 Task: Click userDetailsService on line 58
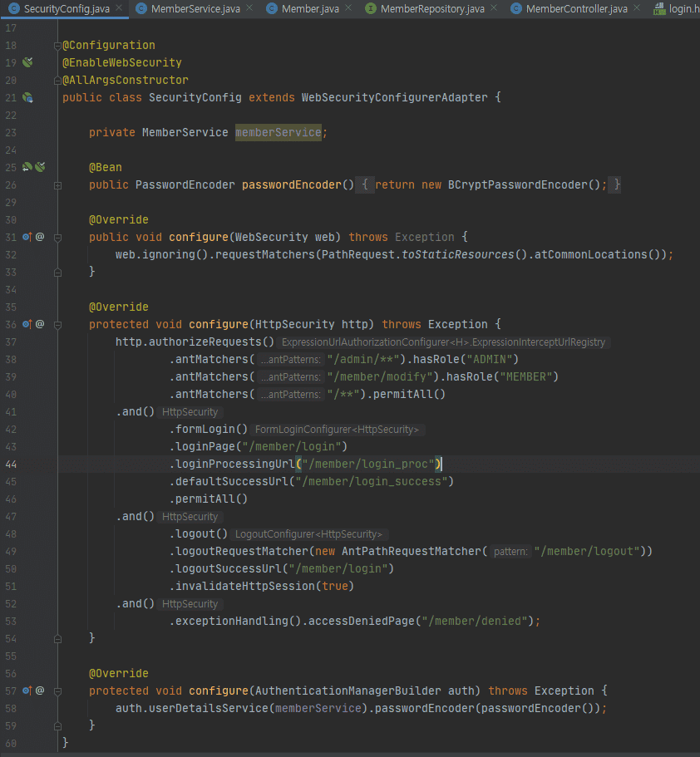[x=208, y=708]
